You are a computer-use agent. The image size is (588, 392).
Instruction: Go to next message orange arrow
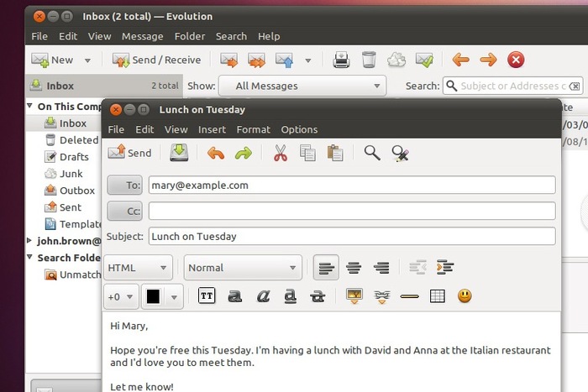[488, 60]
